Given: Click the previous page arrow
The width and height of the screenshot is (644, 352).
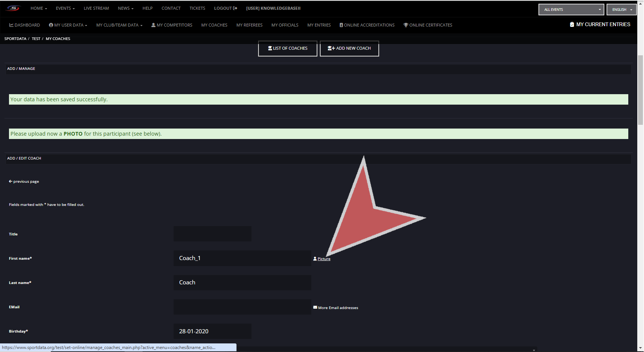Looking at the screenshot, I should [10, 181].
